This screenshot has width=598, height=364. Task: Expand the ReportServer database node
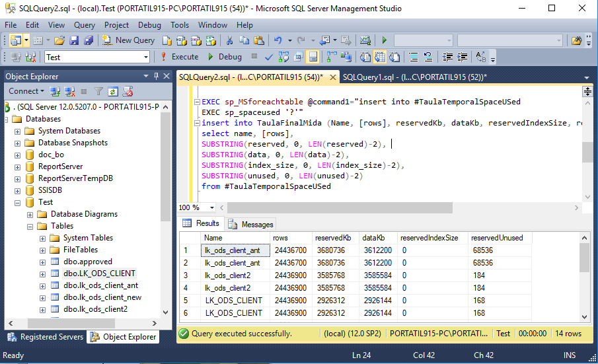coord(18,167)
